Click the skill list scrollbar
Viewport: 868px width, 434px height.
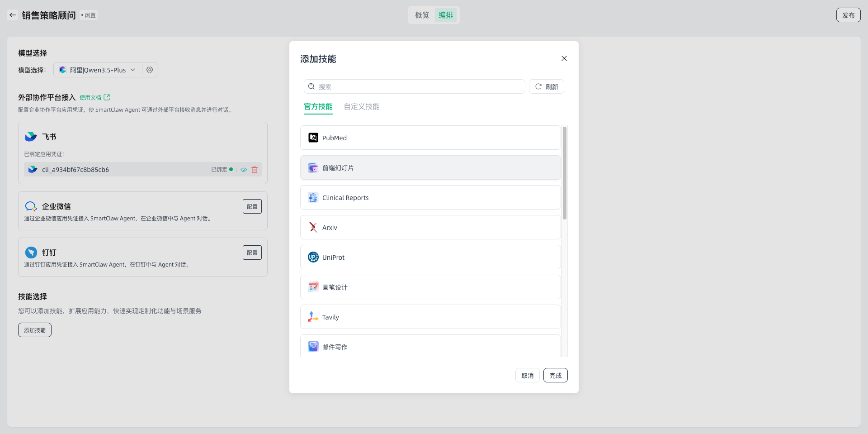565,173
